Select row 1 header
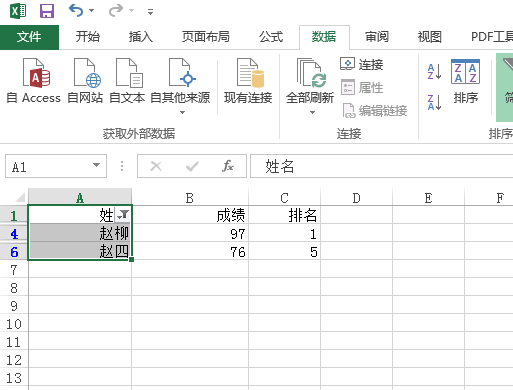 (14, 215)
